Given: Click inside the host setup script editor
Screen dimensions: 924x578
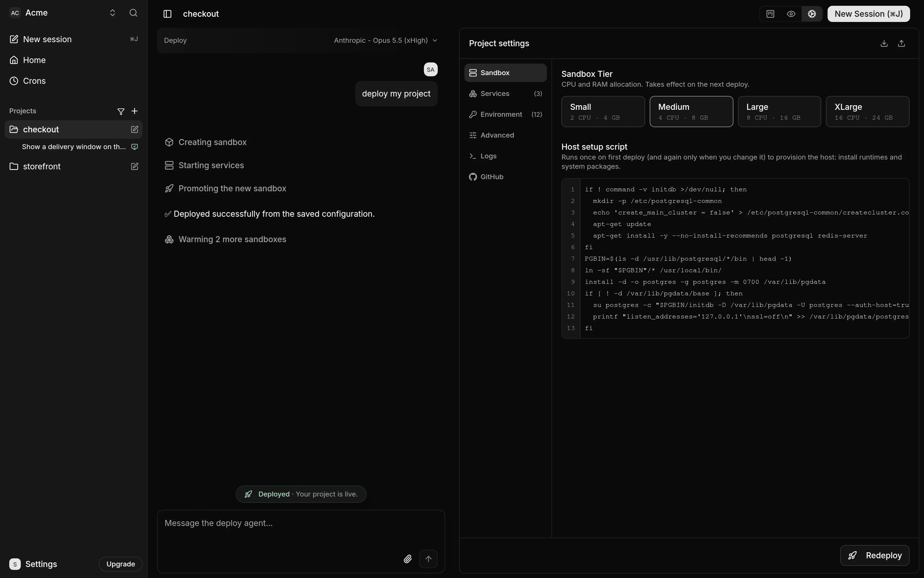Looking at the screenshot, I should click(x=735, y=258).
